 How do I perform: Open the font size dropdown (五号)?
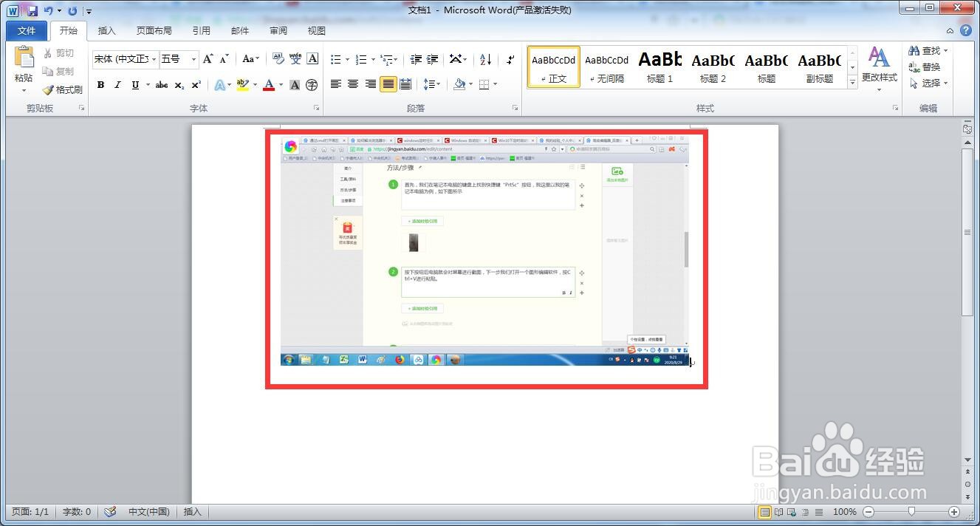coord(193,59)
